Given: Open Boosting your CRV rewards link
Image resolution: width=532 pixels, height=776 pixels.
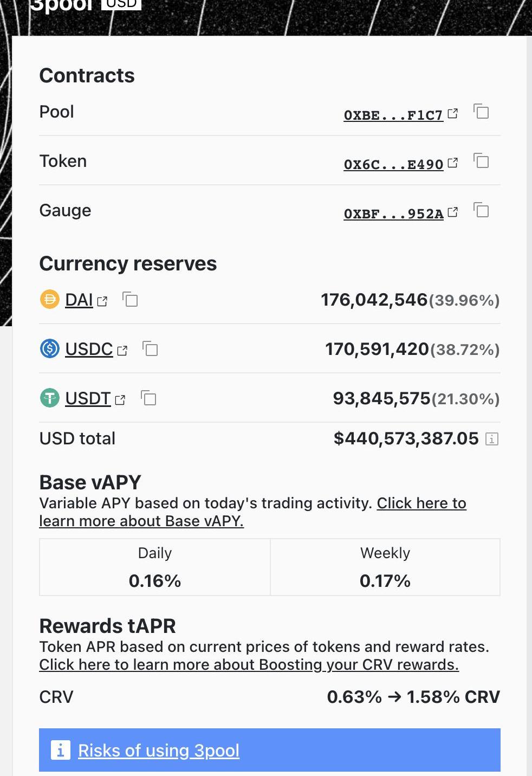Looking at the screenshot, I should click(249, 664).
